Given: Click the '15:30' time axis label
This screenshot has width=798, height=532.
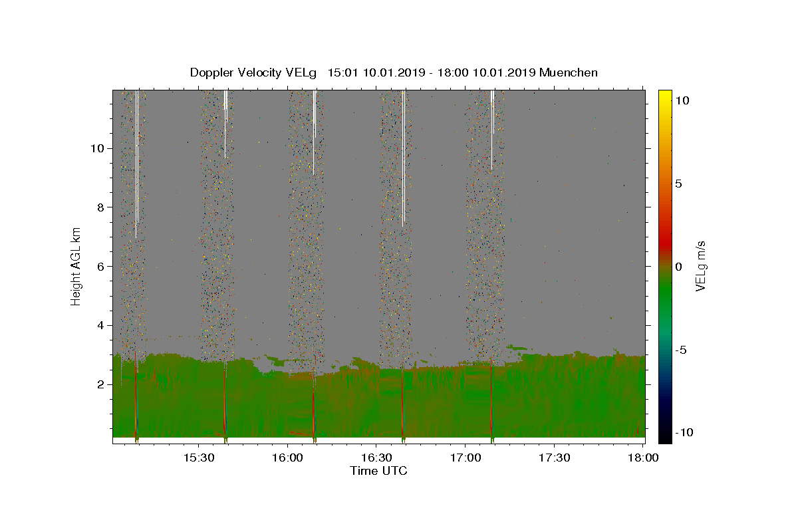Looking at the screenshot, I should (198, 458).
